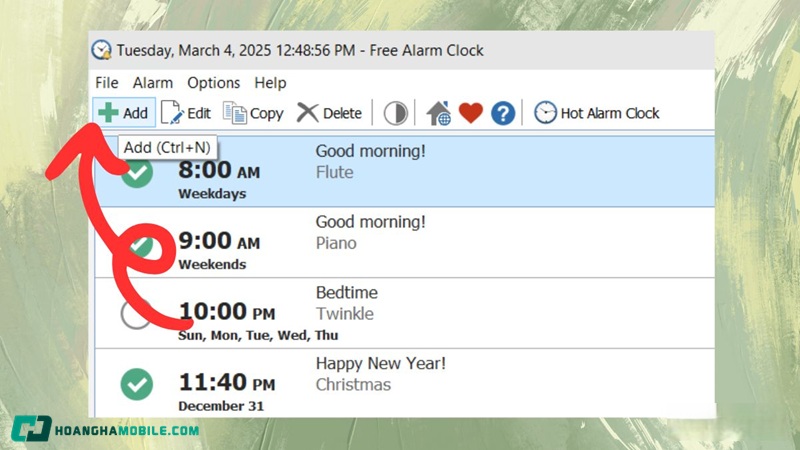Viewport: 800px width, 450px height.
Task: Click the alarm clock icon in title bar
Action: click(x=102, y=50)
